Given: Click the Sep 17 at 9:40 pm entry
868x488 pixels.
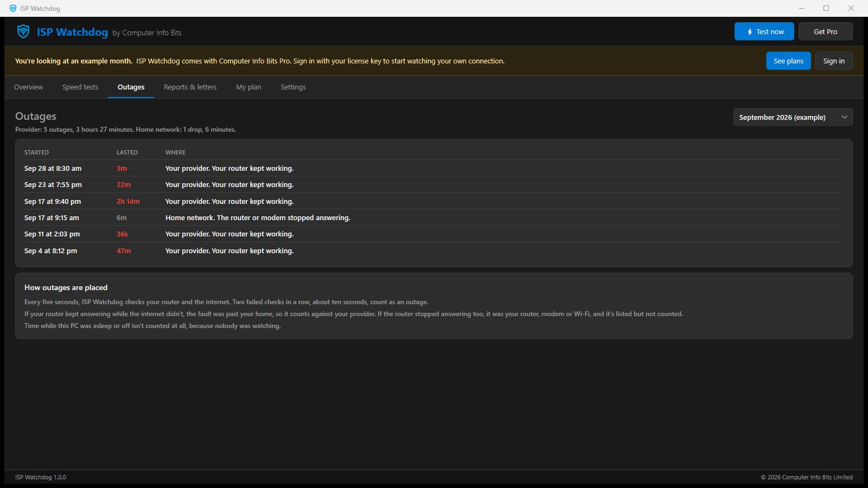Looking at the screenshot, I should click(433, 201).
